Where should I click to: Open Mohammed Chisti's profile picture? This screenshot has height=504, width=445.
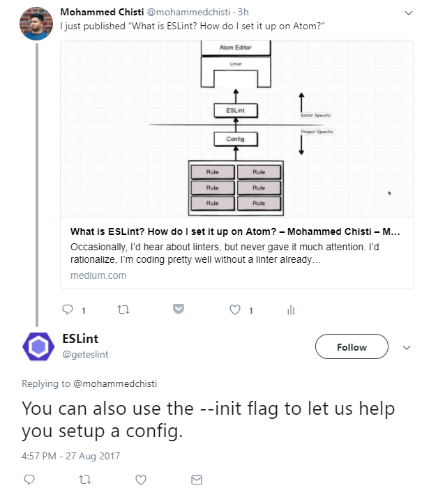point(38,24)
